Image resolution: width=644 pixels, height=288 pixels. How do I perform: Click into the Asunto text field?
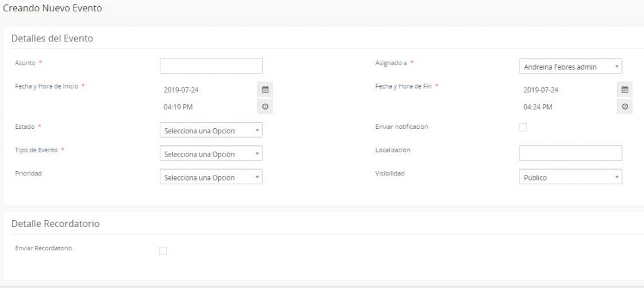point(211,66)
